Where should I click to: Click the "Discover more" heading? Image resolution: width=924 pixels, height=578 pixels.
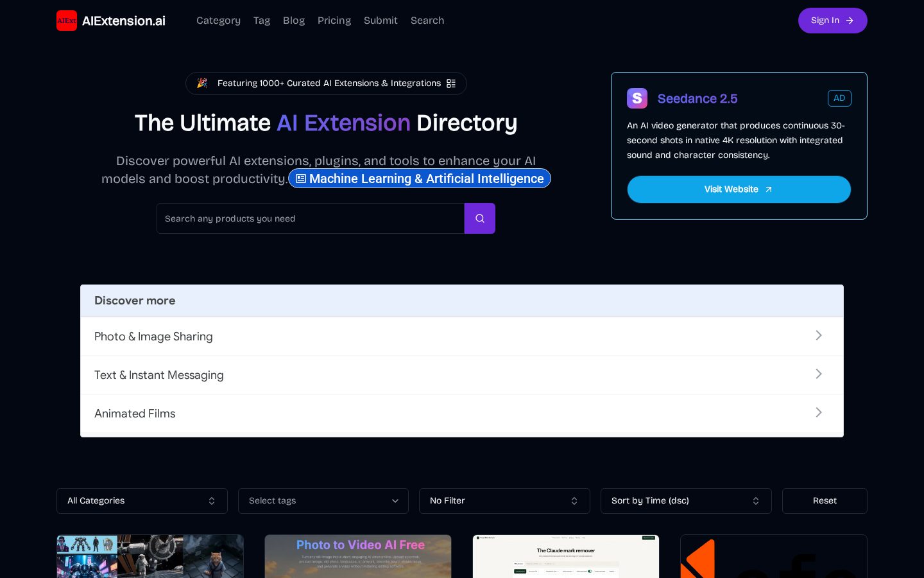click(135, 301)
